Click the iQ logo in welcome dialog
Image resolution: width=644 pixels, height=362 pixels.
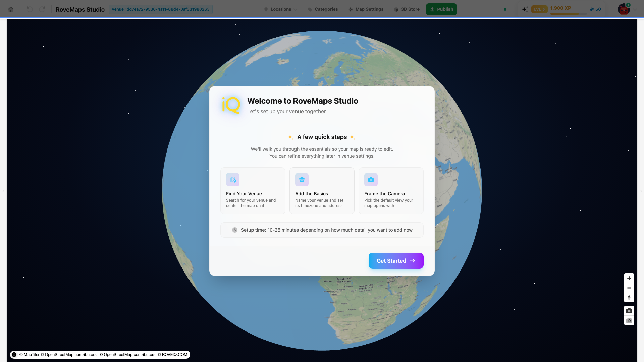[231, 105]
